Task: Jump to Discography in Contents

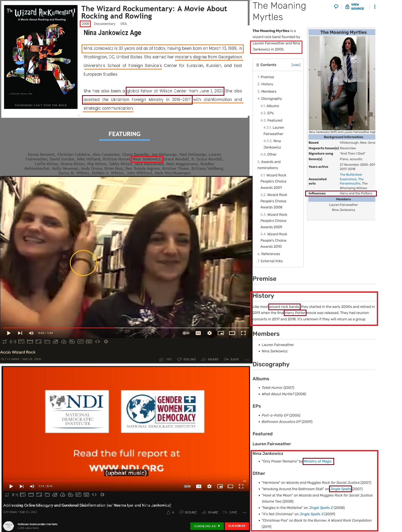Action: click(x=270, y=98)
